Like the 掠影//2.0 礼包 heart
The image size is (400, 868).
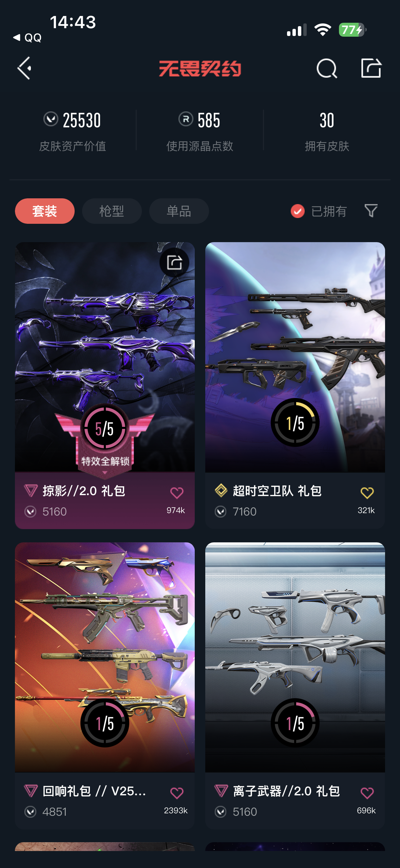click(x=176, y=493)
